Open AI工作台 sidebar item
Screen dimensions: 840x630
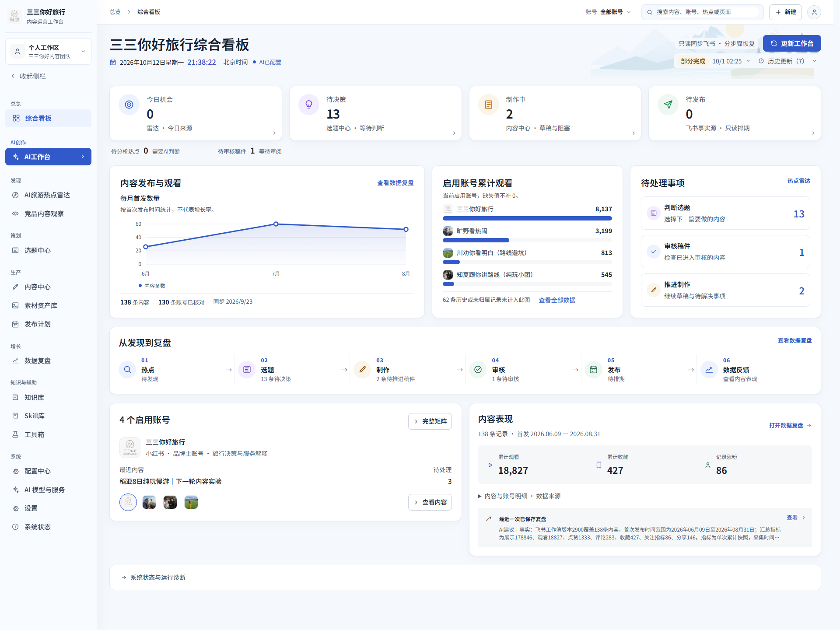pos(48,157)
